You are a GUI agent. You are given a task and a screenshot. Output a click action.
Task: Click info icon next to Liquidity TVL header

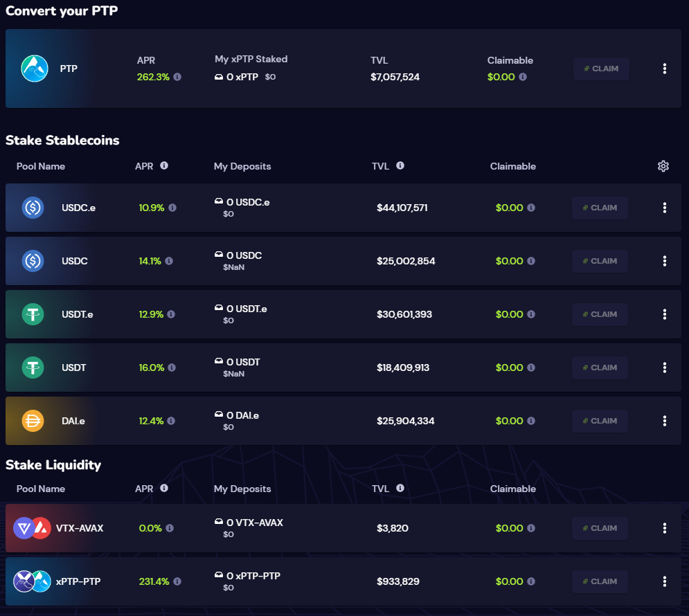400,488
